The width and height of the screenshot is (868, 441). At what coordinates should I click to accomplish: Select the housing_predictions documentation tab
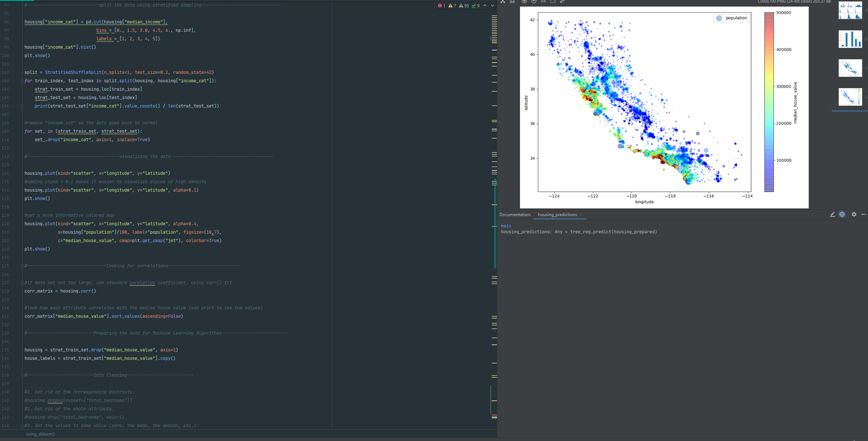pos(557,215)
